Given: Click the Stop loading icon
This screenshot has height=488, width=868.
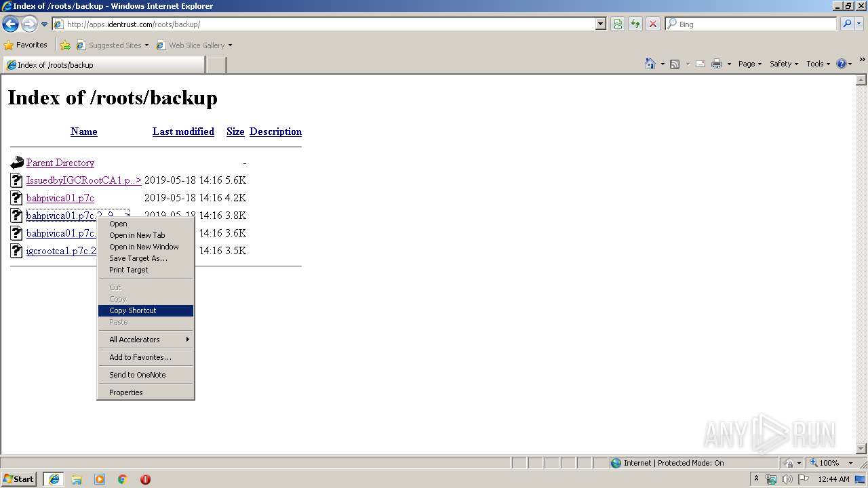Looking at the screenshot, I should point(653,24).
